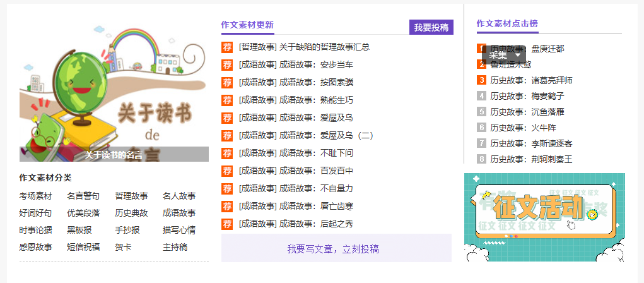Open 历史故事：盘庚迁都 ranked article
The width and height of the screenshot is (644, 283).
(527, 49)
